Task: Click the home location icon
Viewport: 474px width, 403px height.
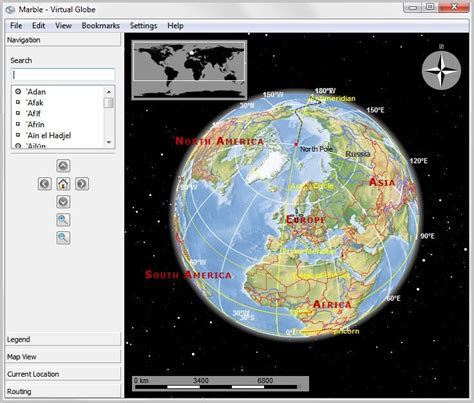Action: [63, 184]
